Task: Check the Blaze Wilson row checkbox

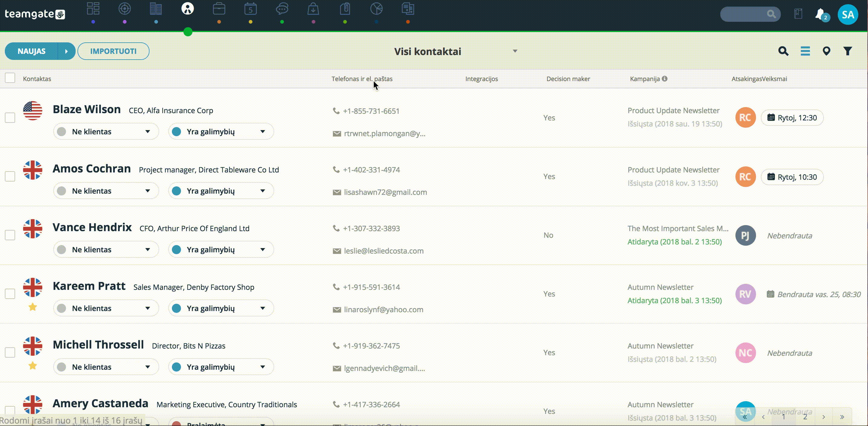Action: [10, 117]
